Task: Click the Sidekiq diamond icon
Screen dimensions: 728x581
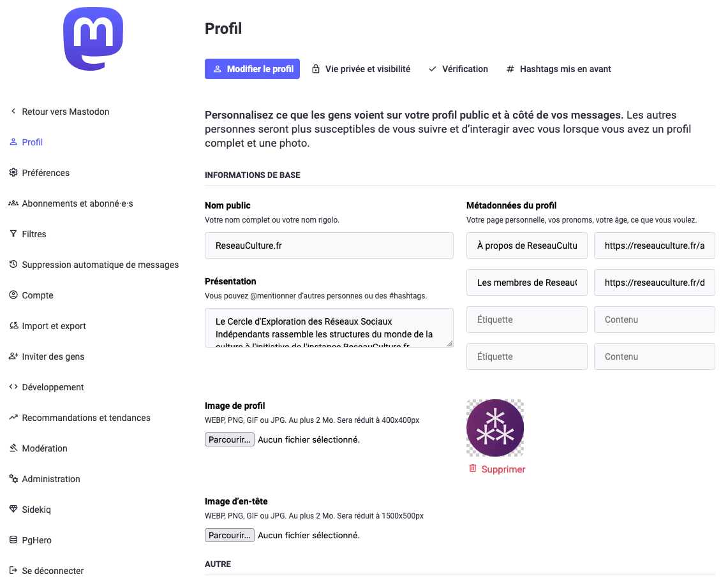Action: pyautogui.click(x=13, y=510)
